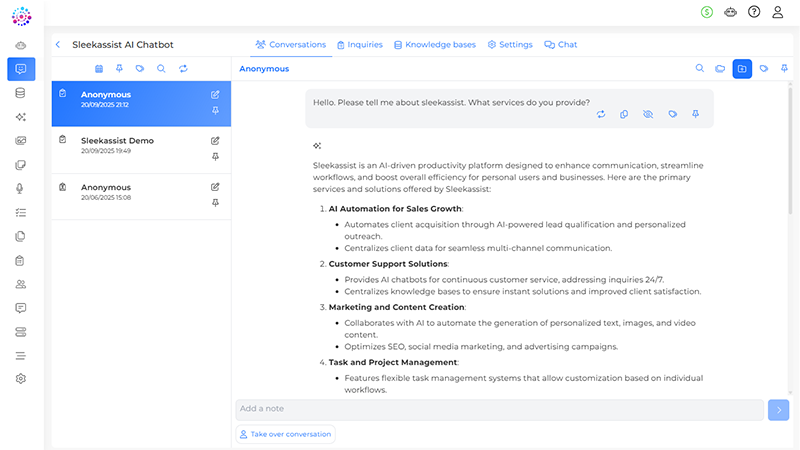The image size is (800, 450).
Task: Go back using the left chevron arrow
Action: [x=58, y=45]
